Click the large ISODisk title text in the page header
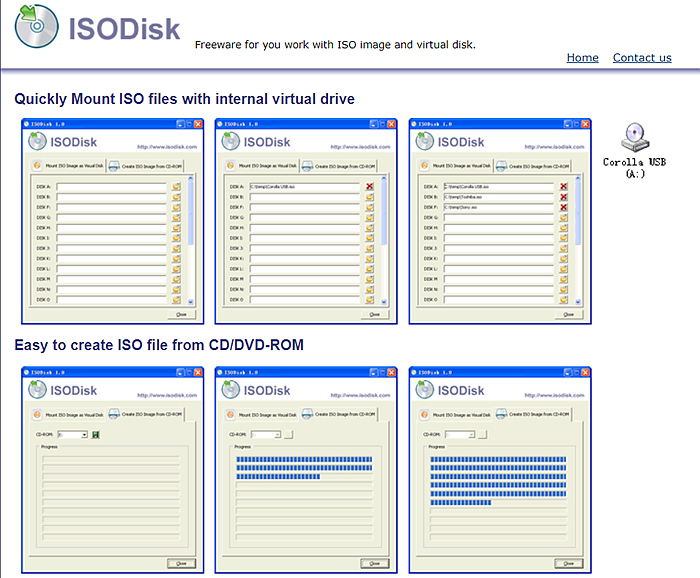Viewport: 700px width, 578px height. point(124,29)
